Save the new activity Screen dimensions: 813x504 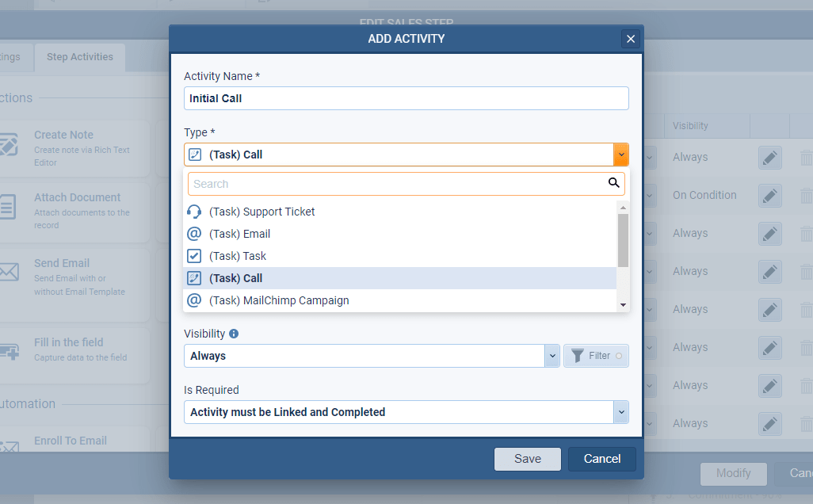point(527,459)
